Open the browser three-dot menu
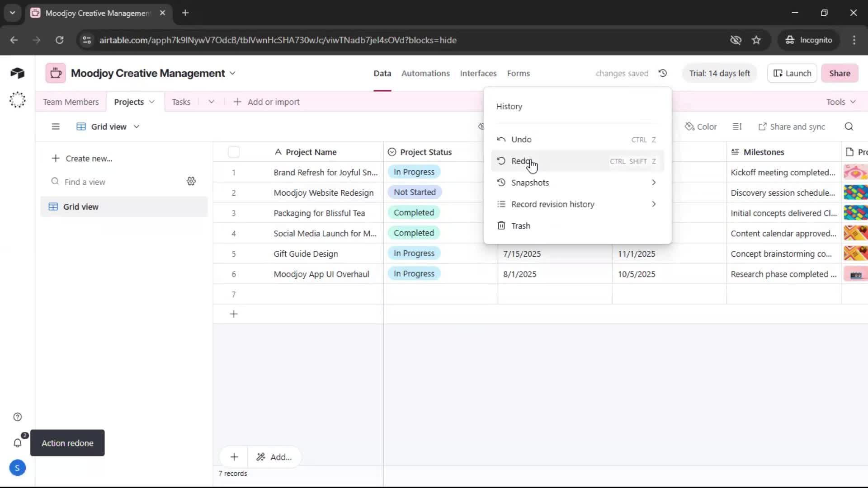The width and height of the screenshot is (868, 488). (x=854, y=40)
